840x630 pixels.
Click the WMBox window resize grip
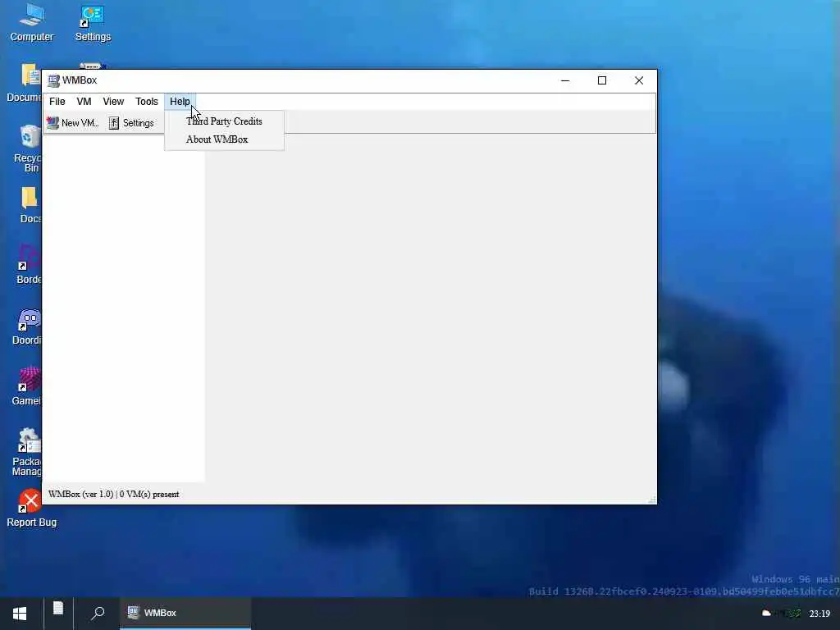tap(652, 500)
